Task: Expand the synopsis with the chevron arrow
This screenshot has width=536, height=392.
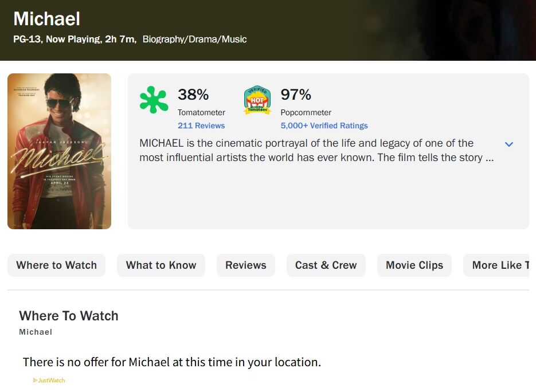Action: click(x=508, y=144)
